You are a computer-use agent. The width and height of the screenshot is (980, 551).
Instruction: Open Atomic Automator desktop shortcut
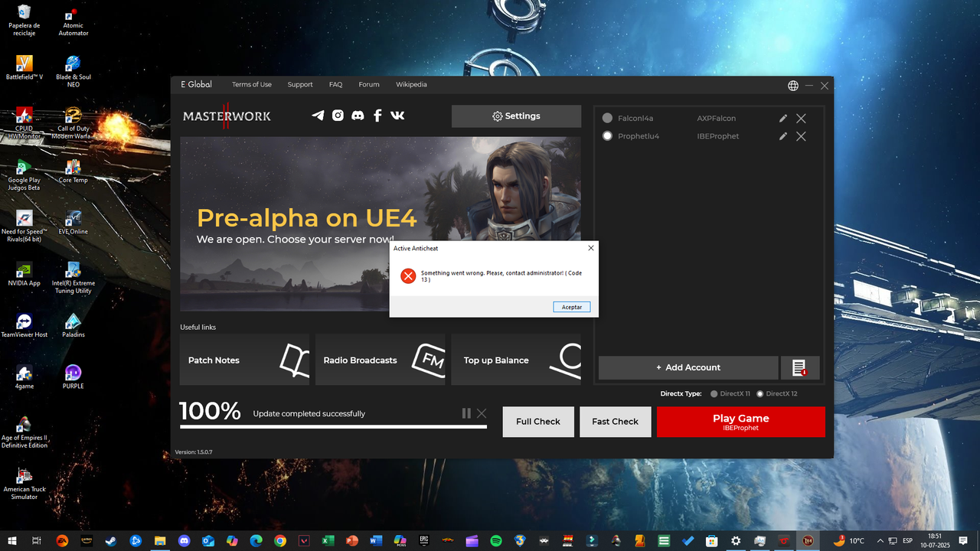[73, 20]
